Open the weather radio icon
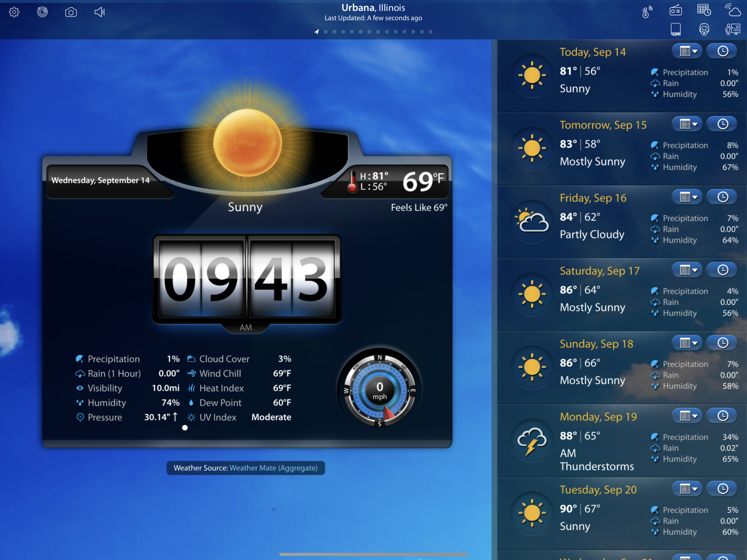This screenshot has height=560, width=747. tap(675, 10)
